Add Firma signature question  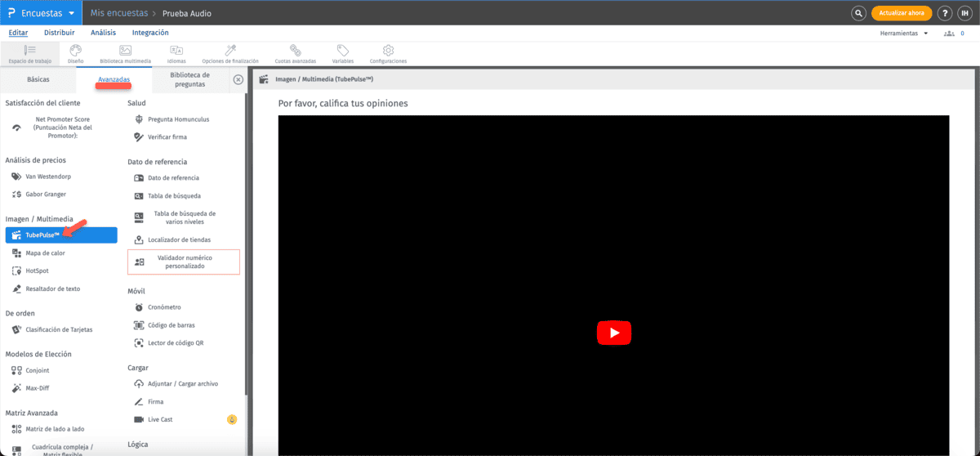155,402
